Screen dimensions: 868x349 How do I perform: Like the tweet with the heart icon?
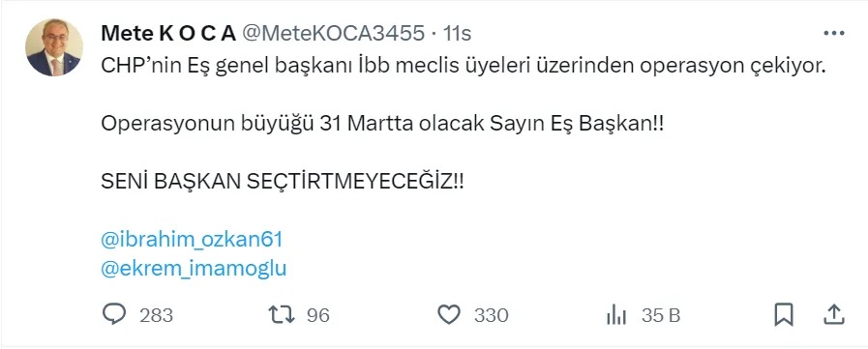tap(449, 315)
